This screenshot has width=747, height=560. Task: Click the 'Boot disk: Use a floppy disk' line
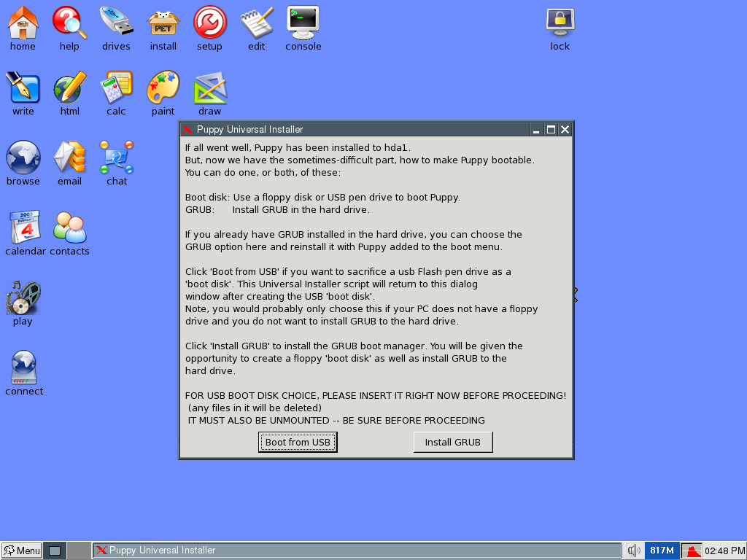[322, 197]
